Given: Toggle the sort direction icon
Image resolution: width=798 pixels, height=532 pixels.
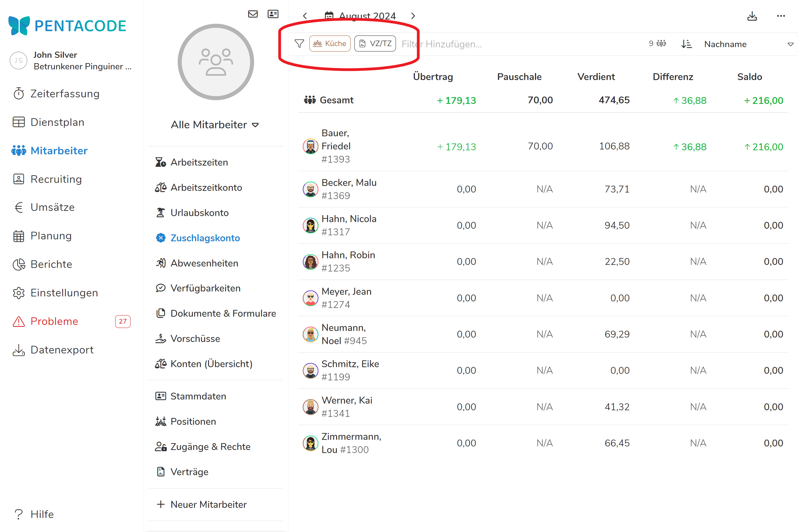Looking at the screenshot, I should point(686,44).
